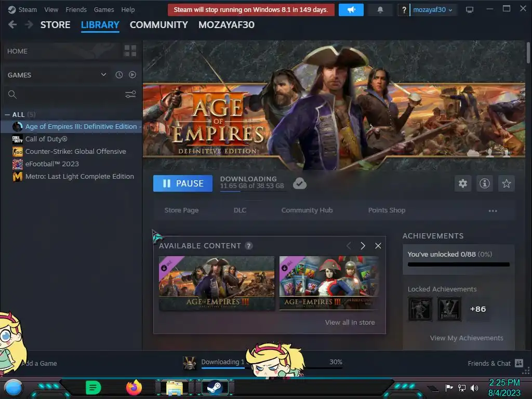Viewport: 532px width, 399px height.
Task: Collapse the ALL games category
Action: 7,115
